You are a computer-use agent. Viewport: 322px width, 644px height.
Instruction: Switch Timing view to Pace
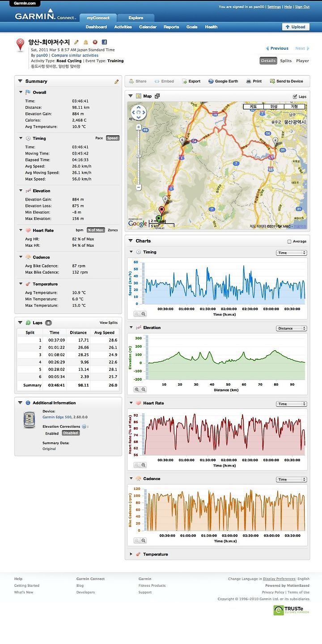pos(99,138)
